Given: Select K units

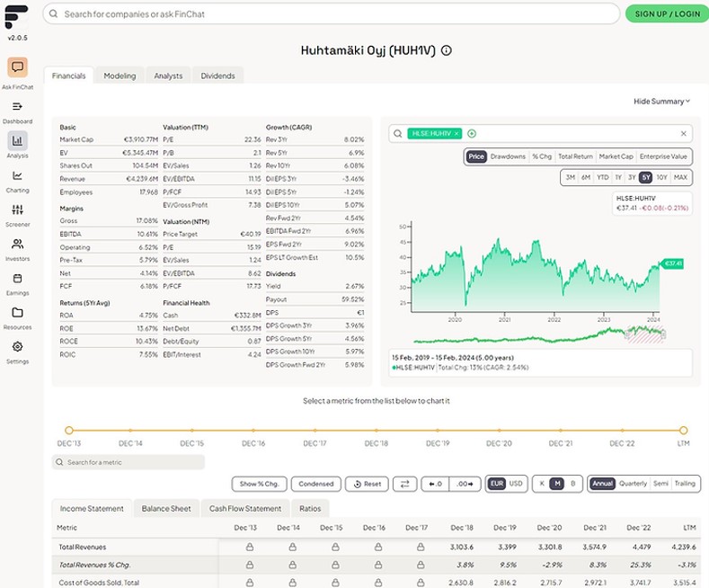Looking at the screenshot, I should (x=542, y=484).
